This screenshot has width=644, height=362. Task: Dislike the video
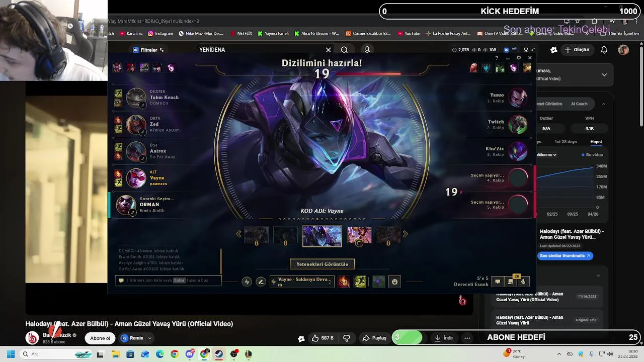coord(346,338)
